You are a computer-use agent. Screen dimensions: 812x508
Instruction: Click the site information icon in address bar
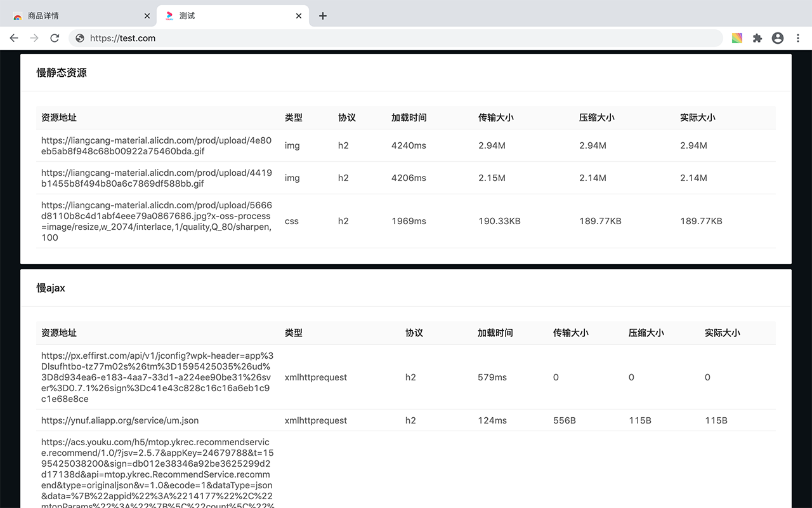pos(79,38)
